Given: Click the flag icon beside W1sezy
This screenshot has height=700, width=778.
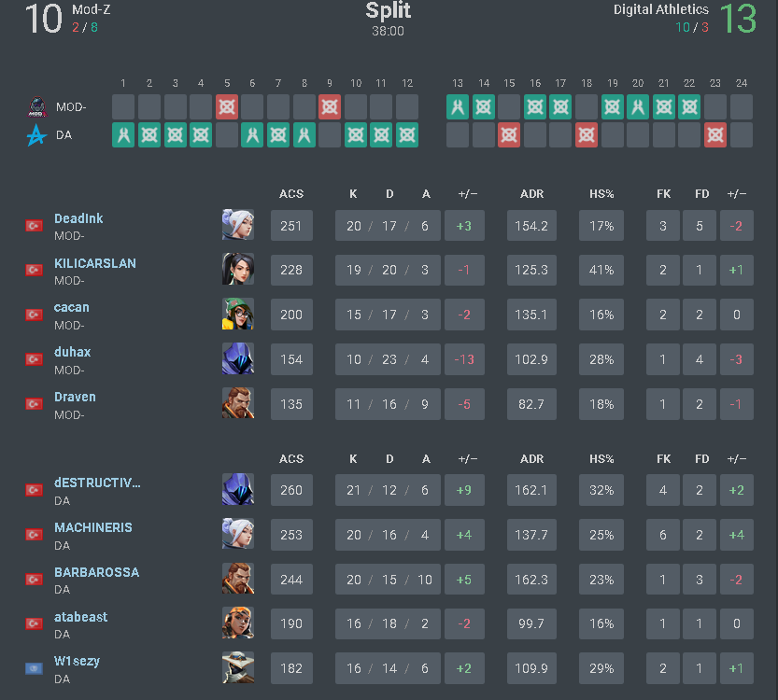Looking at the screenshot, I should click(35, 668).
